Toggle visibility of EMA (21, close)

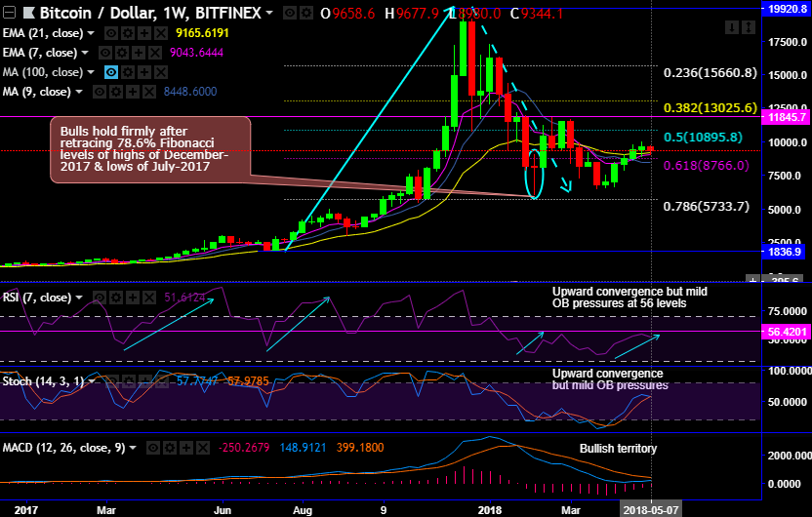[x=111, y=33]
